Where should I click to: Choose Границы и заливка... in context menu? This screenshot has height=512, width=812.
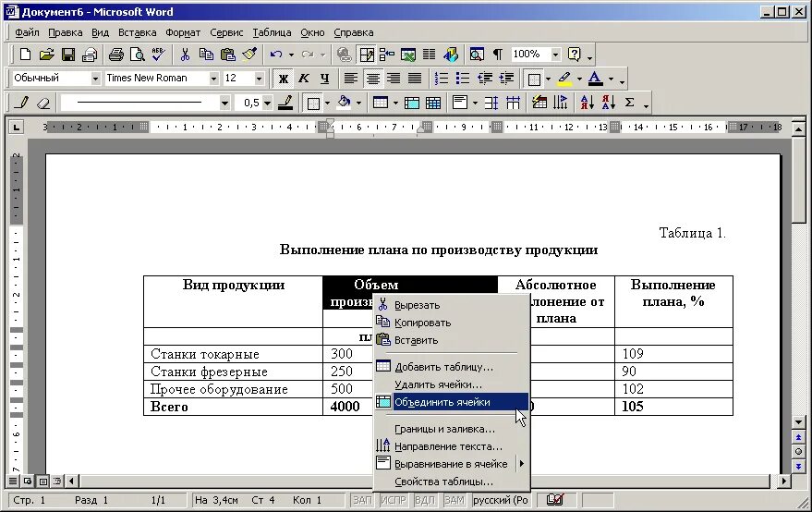451,429
